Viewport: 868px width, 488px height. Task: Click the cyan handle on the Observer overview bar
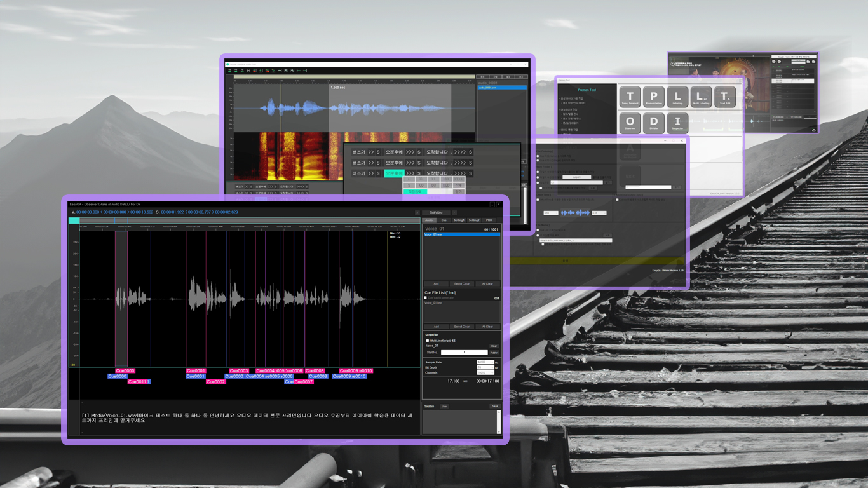[74, 220]
